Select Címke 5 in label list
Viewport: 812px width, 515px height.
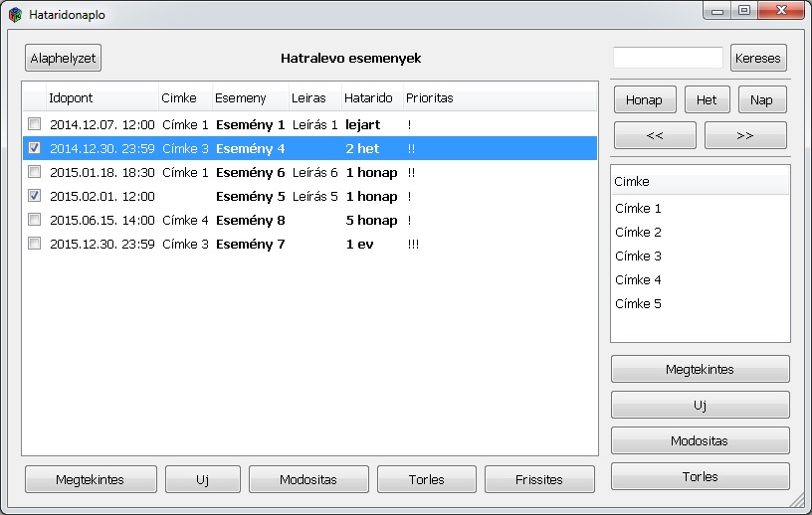point(638,304)
